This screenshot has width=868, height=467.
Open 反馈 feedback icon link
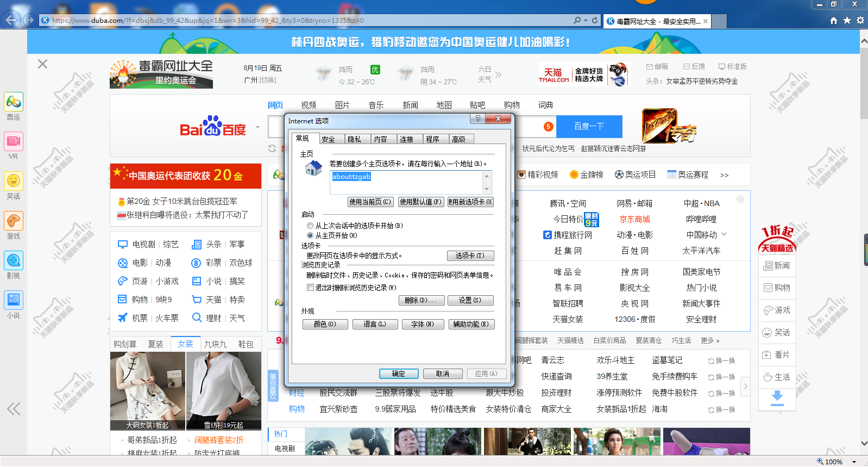pos(694,66)
